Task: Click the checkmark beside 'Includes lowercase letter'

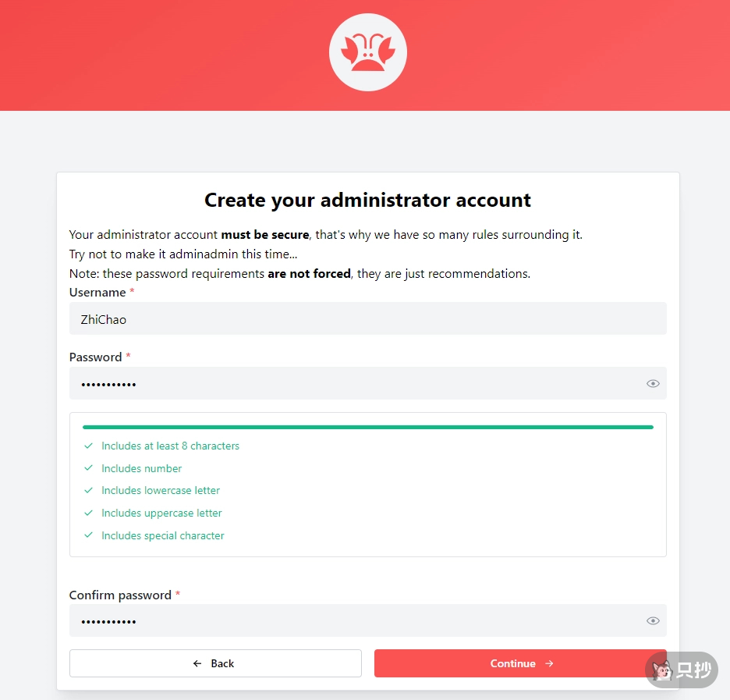Action: (88, 491)
